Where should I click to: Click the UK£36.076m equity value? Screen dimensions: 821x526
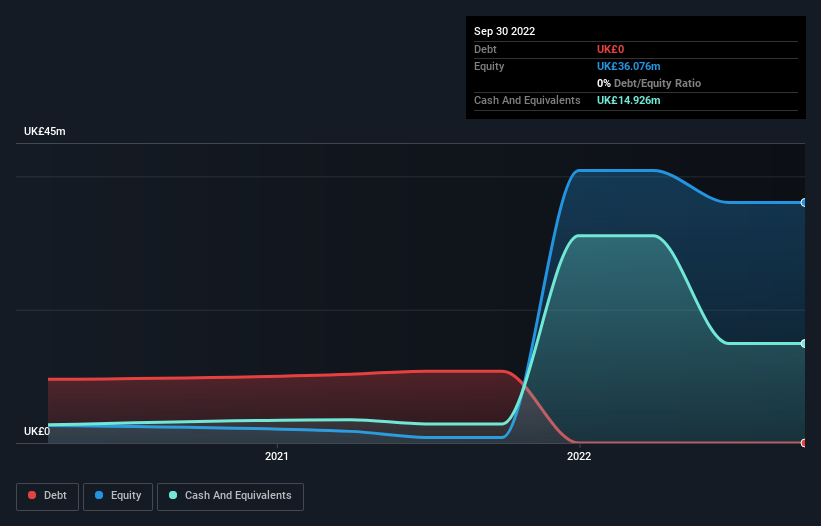click(628, 66)
